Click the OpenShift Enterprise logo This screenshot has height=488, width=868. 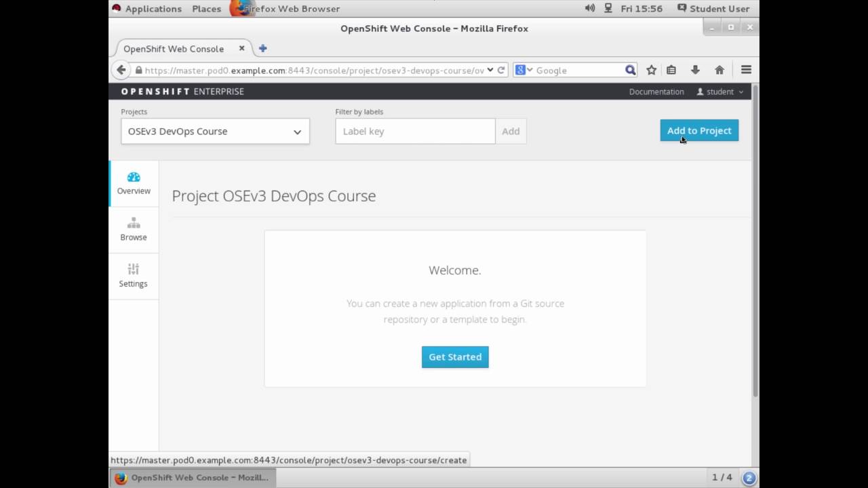[182, 91]
